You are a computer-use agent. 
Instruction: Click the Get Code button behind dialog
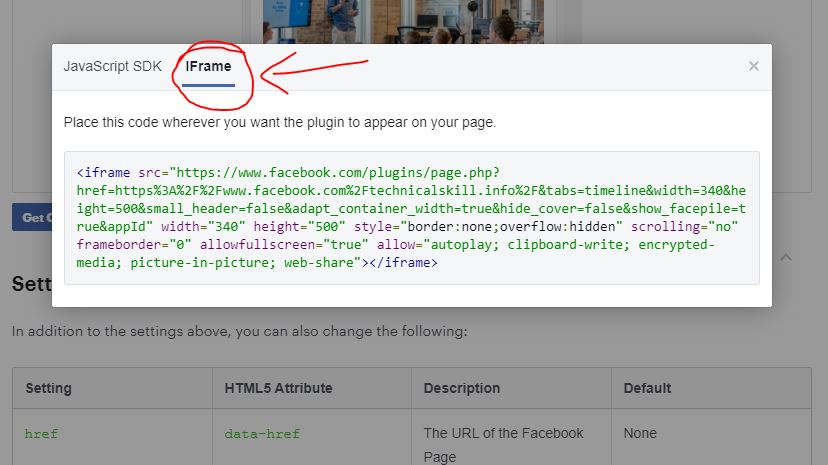[x=32, y=217]
